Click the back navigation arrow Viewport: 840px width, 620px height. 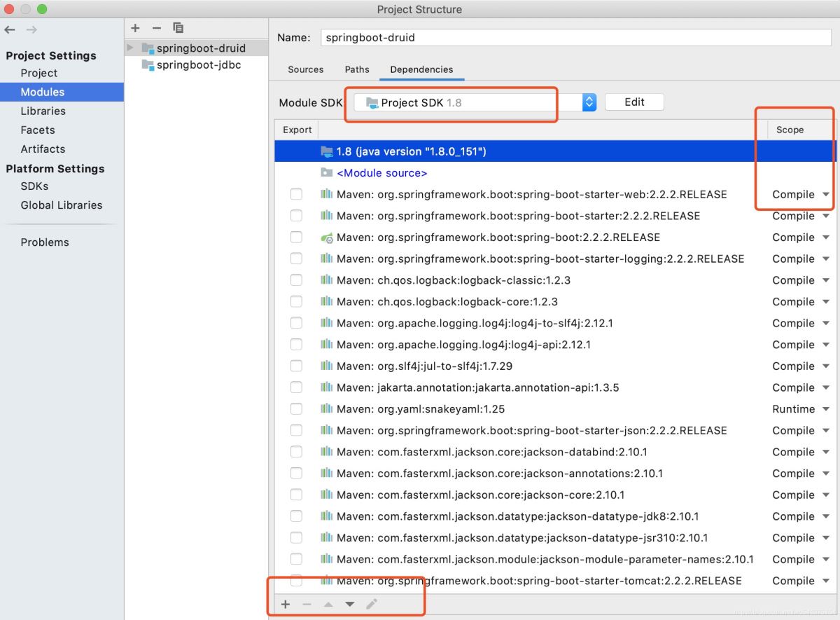(10, 29)
